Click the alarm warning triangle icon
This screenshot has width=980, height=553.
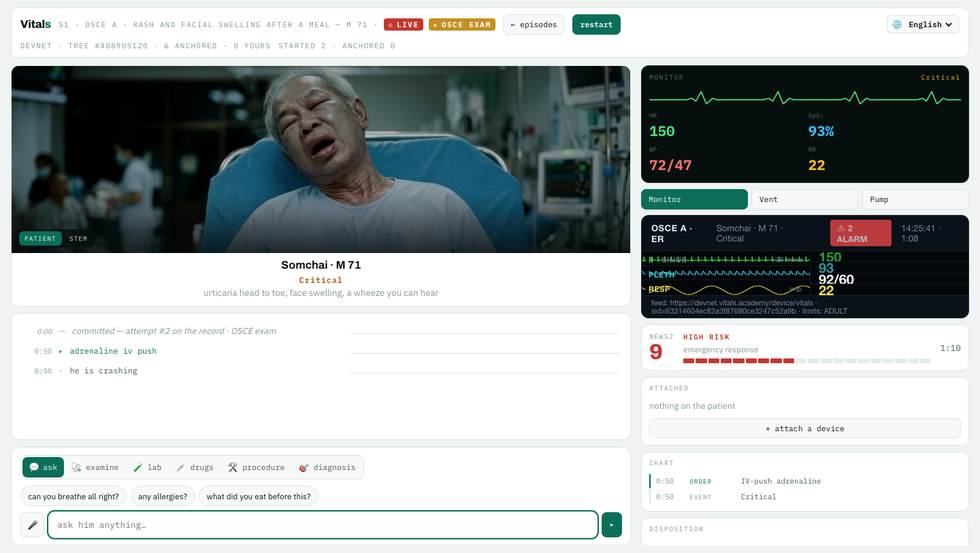(x=841, y=228)
